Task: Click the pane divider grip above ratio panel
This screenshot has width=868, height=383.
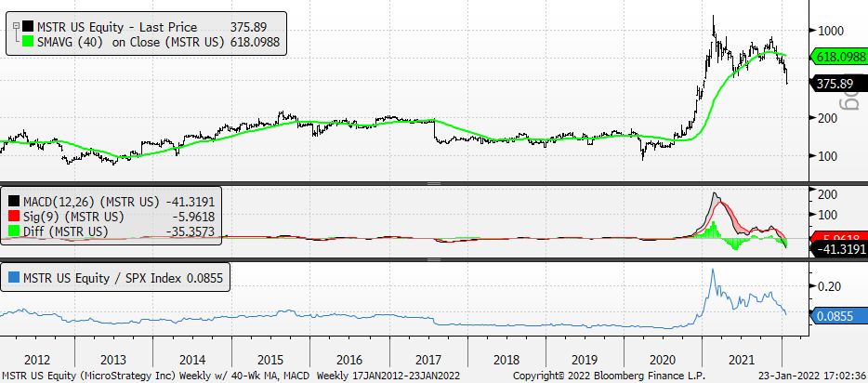Action: tap(433, 258)
